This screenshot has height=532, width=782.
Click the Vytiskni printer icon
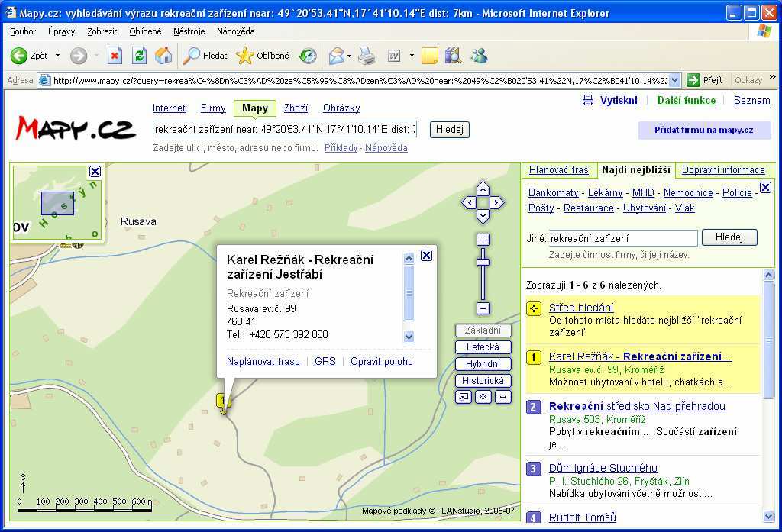588,100
